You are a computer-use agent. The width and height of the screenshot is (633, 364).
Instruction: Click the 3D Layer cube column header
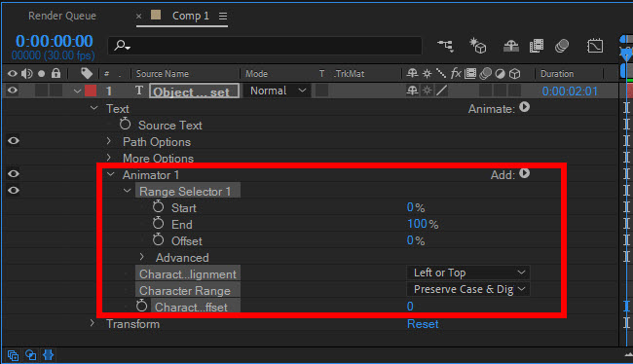coord(515,73)
